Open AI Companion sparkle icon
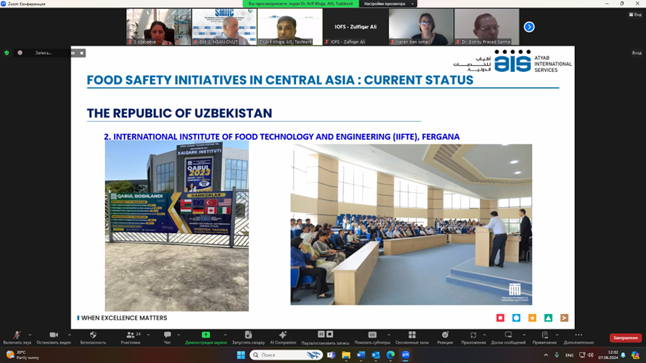Screen dimensions: 646x363 283,335
